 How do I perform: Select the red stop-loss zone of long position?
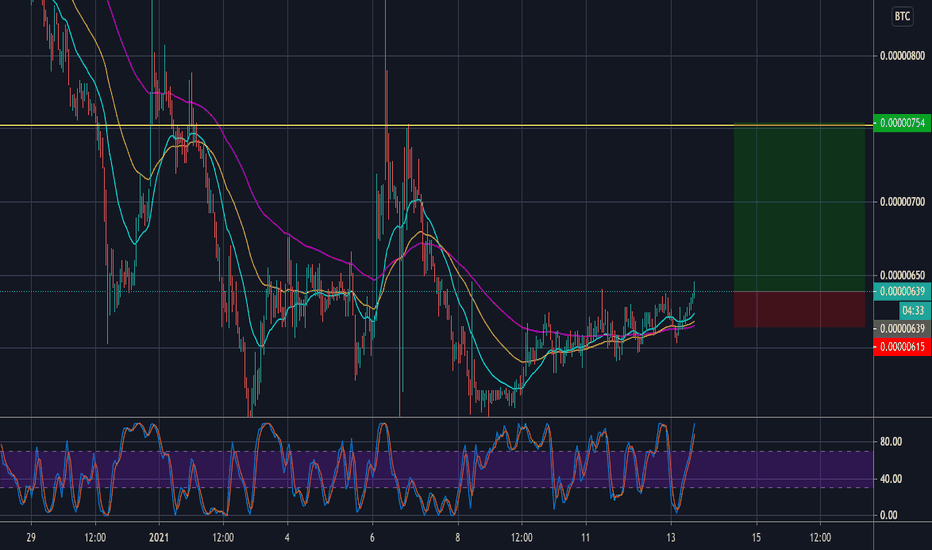point(799,309)
